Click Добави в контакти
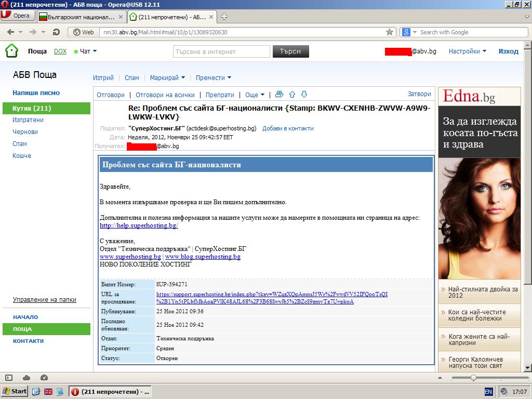This screenshot has height=399, width=532. point(288,128)
